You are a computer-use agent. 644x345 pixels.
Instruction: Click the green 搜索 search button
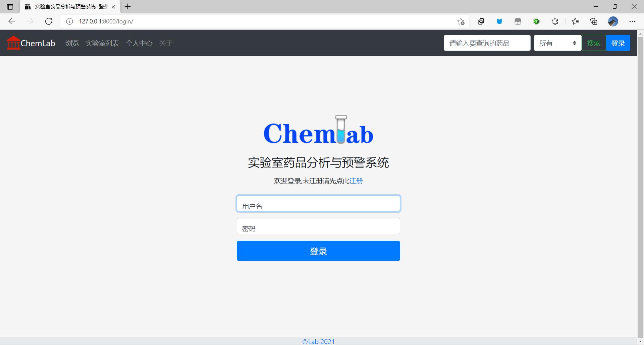[594, 43]
